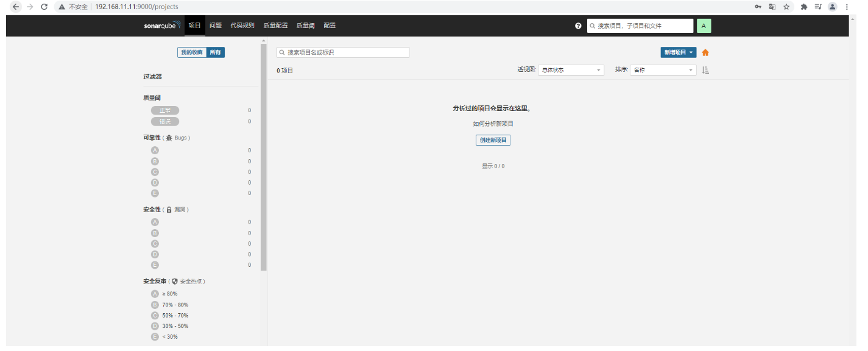Click the 安全复审 安全热点 section heading
Viewport: 868px width, 351px height.
[174, 282]
